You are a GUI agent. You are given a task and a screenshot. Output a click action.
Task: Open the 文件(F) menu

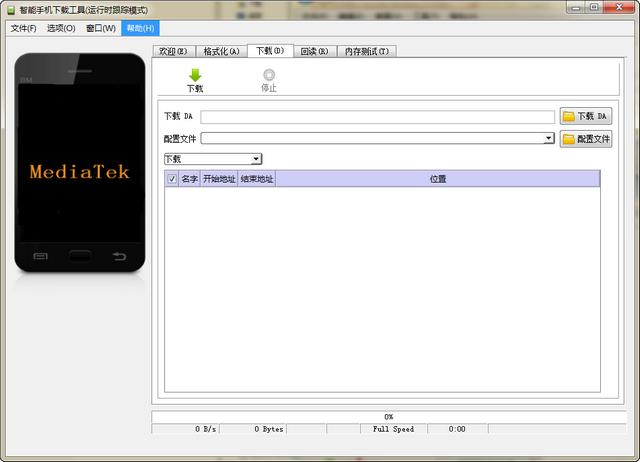[23, 28]
